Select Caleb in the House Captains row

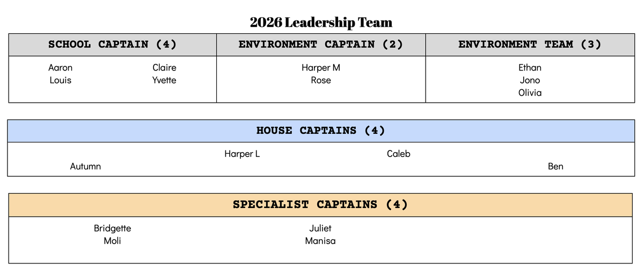point(398,154)
